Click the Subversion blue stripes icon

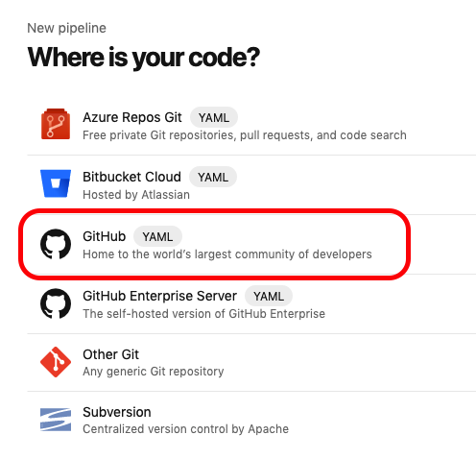(56, 420)
